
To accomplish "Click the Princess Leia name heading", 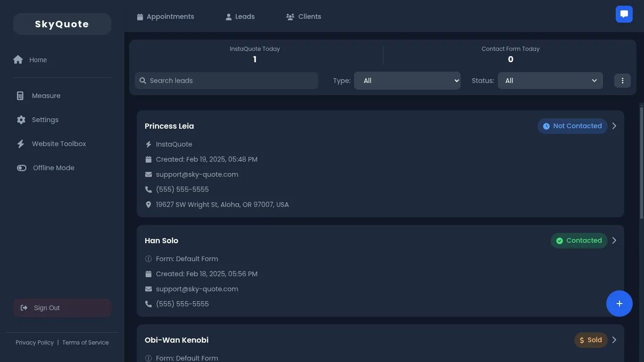I will (169, 126).
